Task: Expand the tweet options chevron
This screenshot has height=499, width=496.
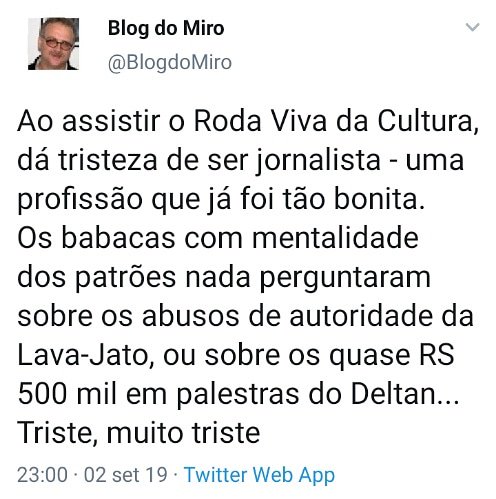Action: (x=472, y=27)
